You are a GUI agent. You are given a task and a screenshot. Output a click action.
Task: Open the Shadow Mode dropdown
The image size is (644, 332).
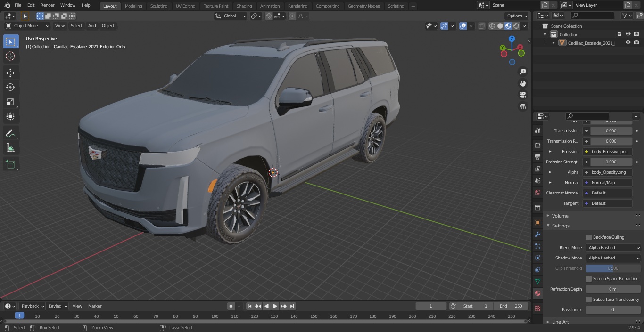click(x=614, y=258)
